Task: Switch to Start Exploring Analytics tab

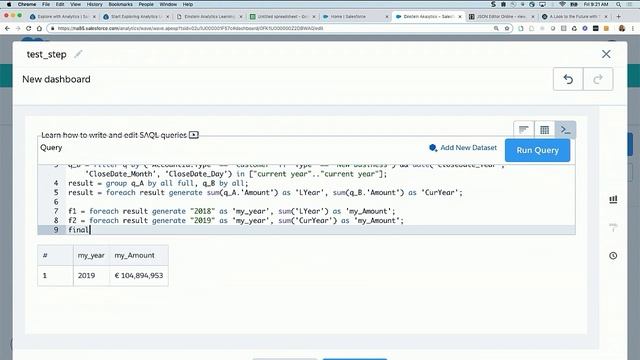Action: click(135, 17)
